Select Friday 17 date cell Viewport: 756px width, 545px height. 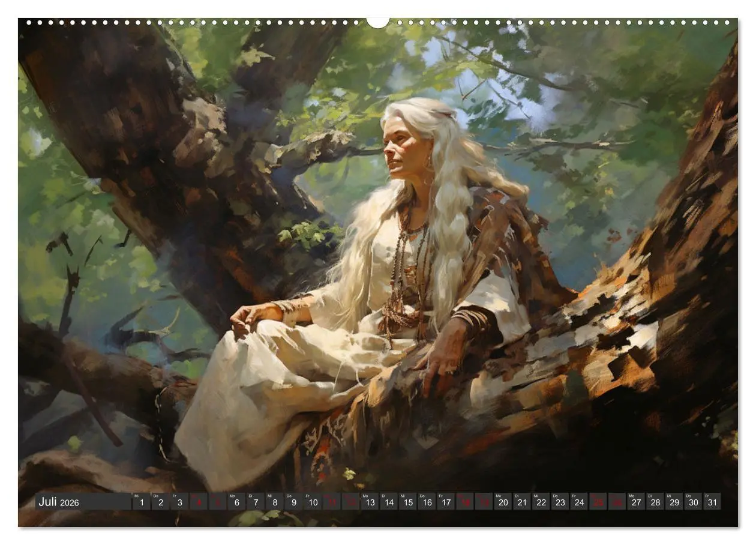click(445, 502)
